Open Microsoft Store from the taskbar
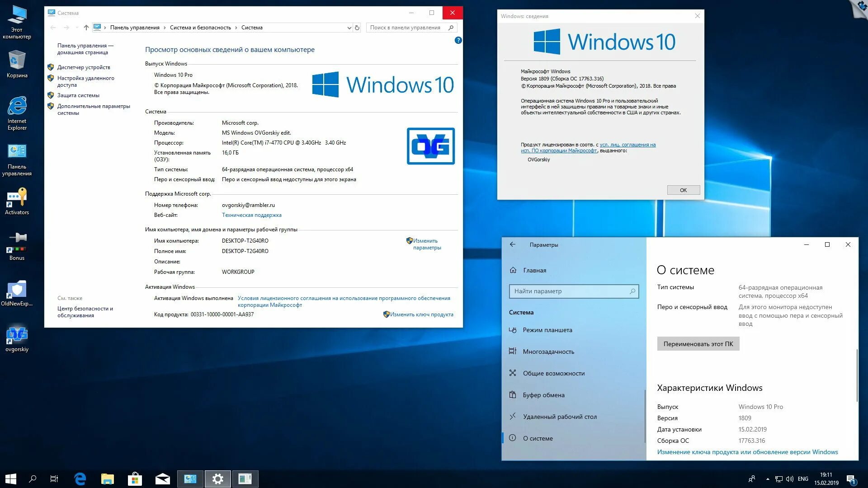 135,479
